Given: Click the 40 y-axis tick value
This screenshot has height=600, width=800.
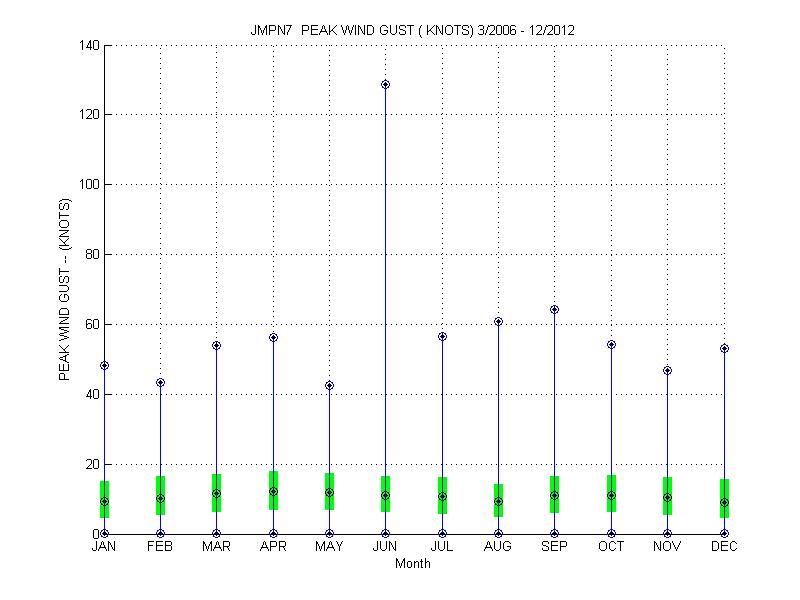Looking at the screenshot, I should click(x=92, y=394).
